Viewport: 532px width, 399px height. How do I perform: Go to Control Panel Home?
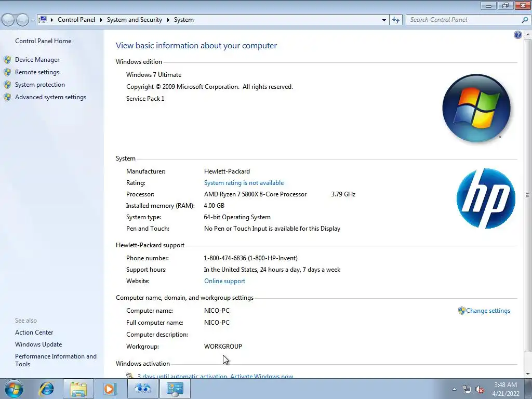click(x=43, y=41)
